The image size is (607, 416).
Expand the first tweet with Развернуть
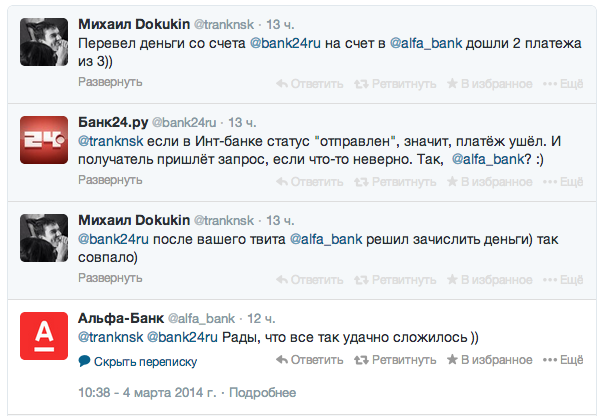pyautogui.click(x=110, y=82)
